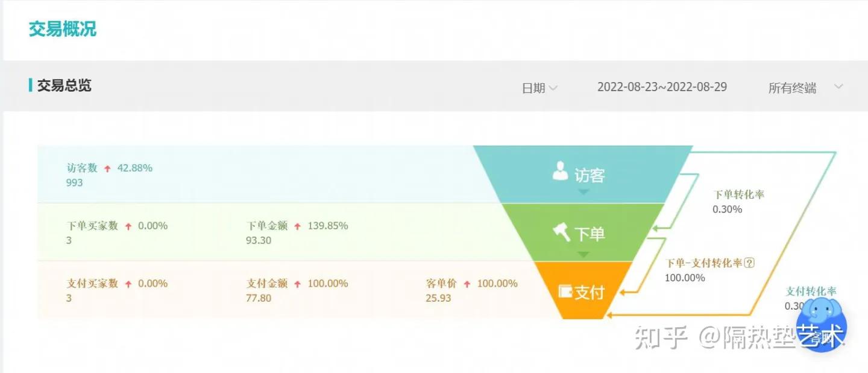868x373 pixels.
Task: Select the 交易概况 page title
Action: [62, 27]
